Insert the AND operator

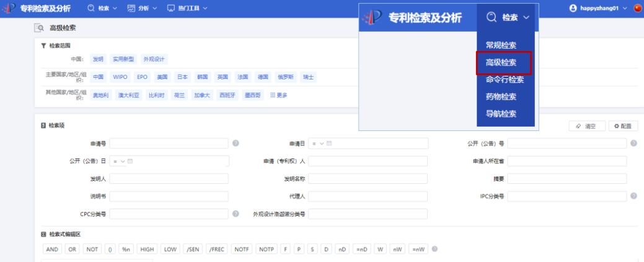[x=52, y=249]
